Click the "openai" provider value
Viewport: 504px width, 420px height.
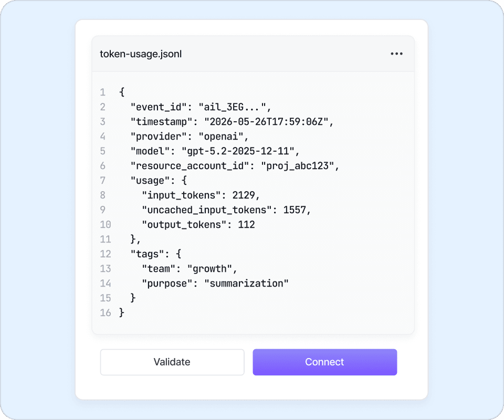pyautogui.click(x=221, y=136)
